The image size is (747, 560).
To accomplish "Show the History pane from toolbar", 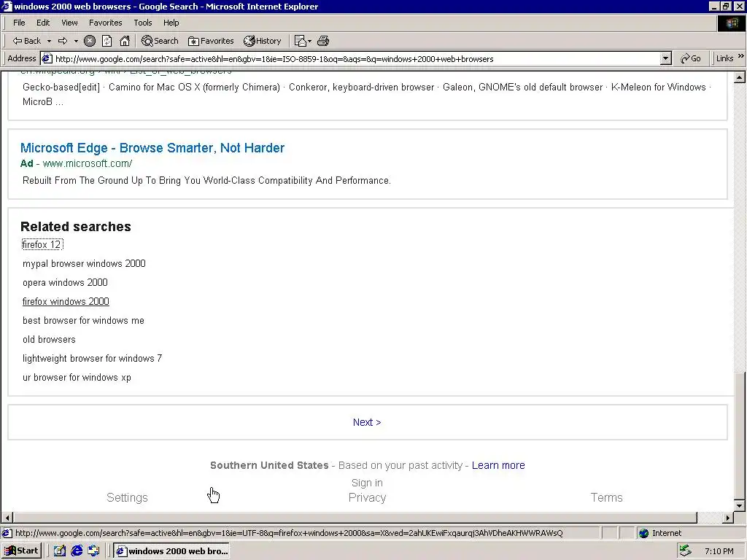I will (x=263, y=41).
